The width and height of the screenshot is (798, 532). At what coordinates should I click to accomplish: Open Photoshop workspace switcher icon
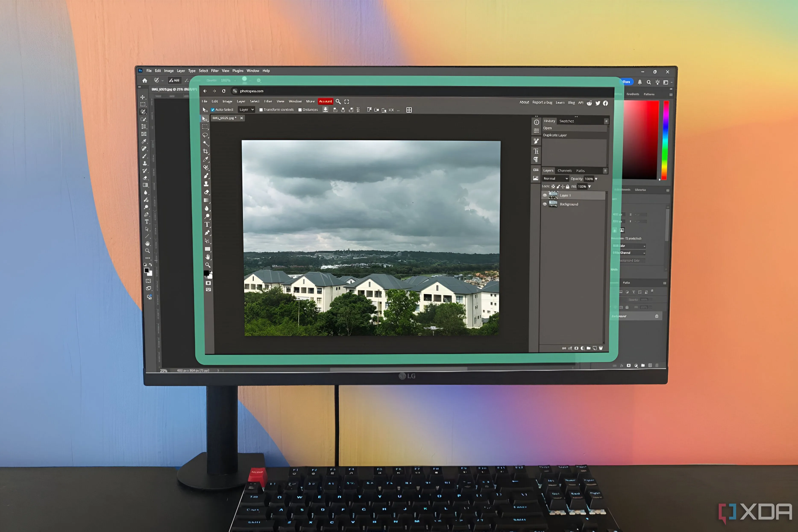coord(665,82)
